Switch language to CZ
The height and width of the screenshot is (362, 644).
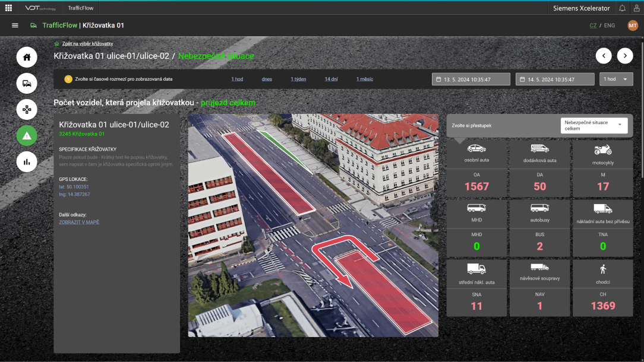click(x=593, y=26)
